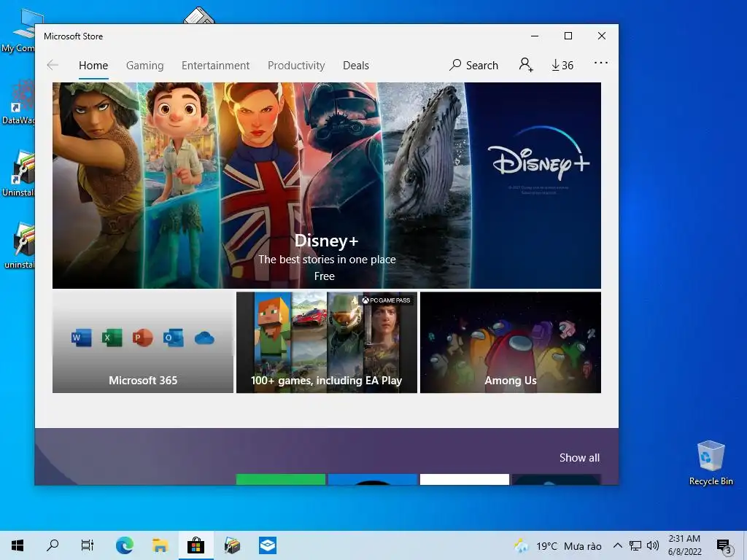The image size is (747, 560).
Task: Select the Recycle Bin desktop icon
Action: pos(711,463)
